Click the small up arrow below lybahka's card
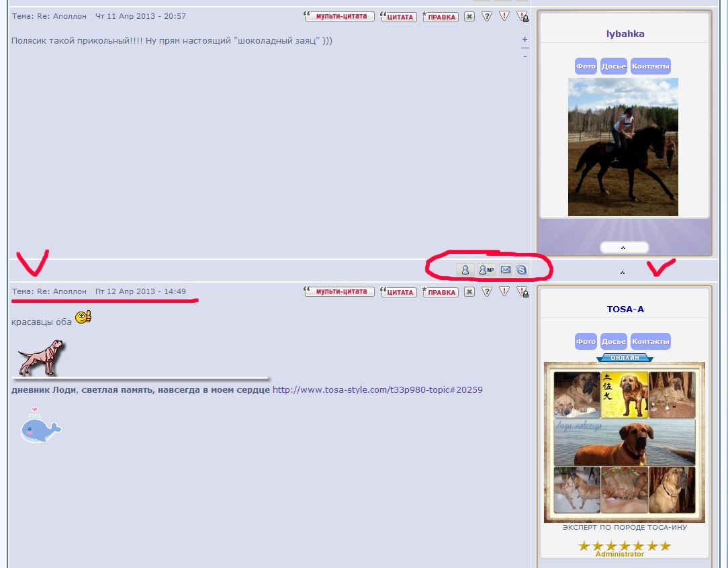The image size is (728, 568). click(623, 273)
